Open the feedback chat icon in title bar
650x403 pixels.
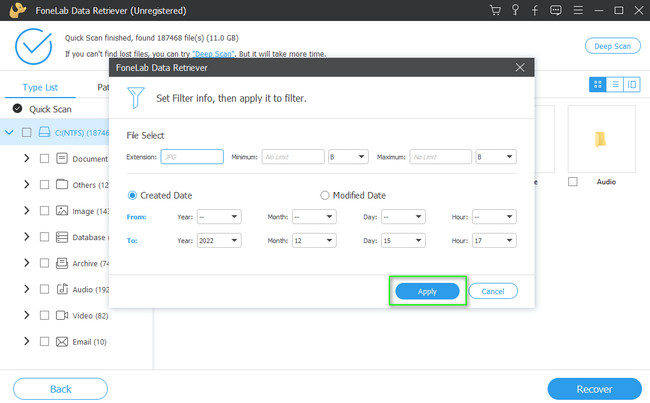555,10
